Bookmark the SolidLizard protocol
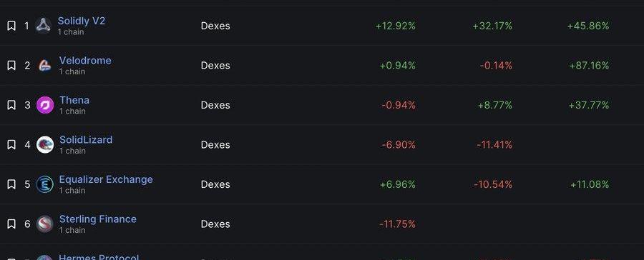This screenshot has height=260, width=644. 11,145
